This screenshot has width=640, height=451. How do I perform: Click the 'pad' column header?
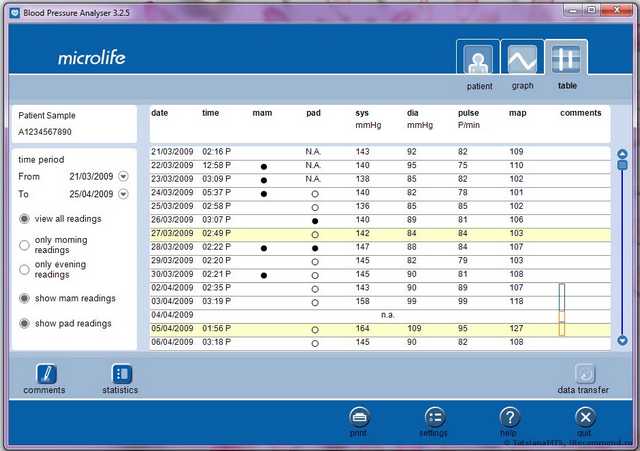pos(313,113)
